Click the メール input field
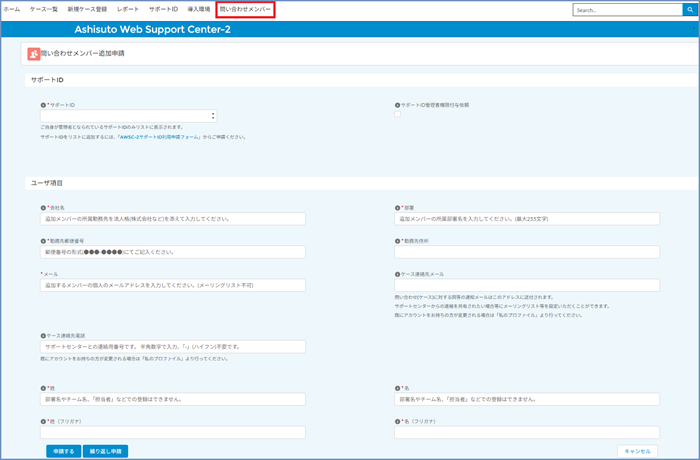This screenshot has height=460, width=700. tap(173, 285)
